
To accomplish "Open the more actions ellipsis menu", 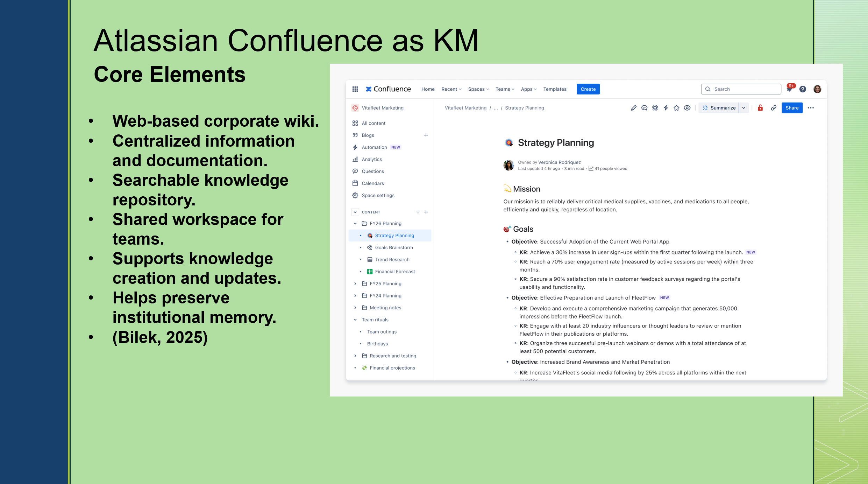I will click(811, 108).
